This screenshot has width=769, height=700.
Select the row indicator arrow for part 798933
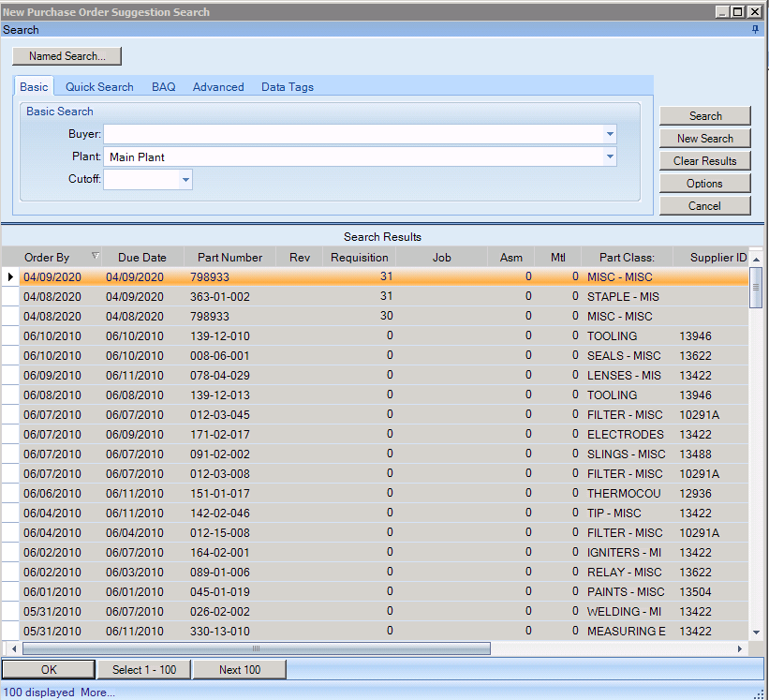coord(10,277)
